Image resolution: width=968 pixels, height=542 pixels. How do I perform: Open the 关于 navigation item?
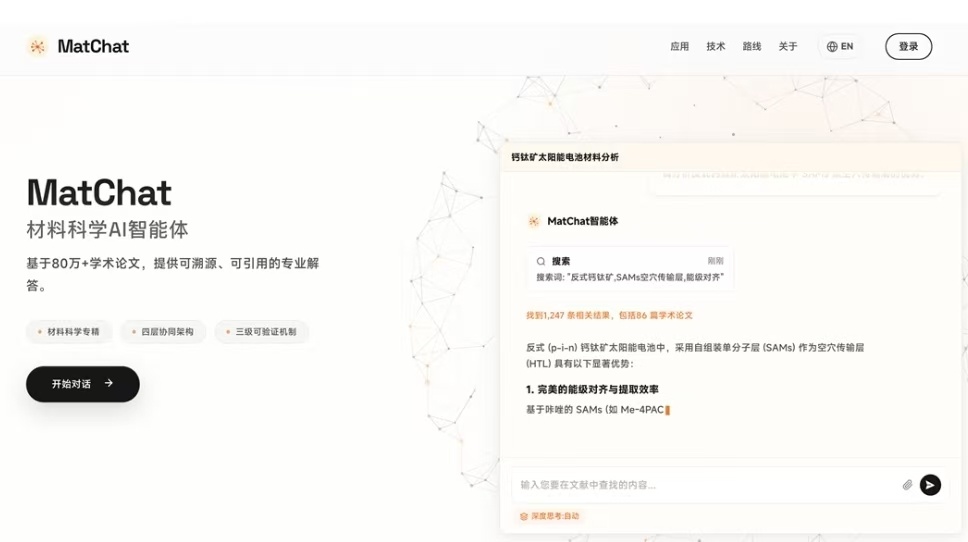[x=788, y=47]
